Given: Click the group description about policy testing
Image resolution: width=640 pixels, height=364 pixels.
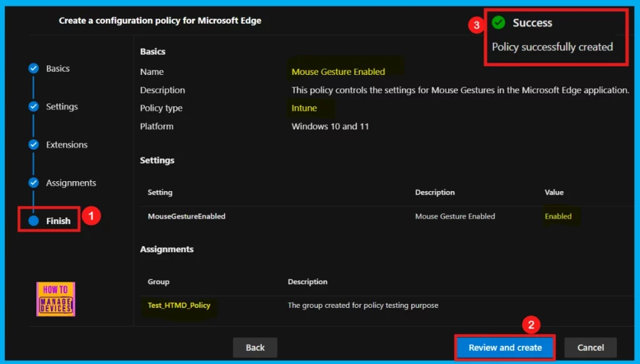Looking at the screenshot, I should [x=363, y=305].
